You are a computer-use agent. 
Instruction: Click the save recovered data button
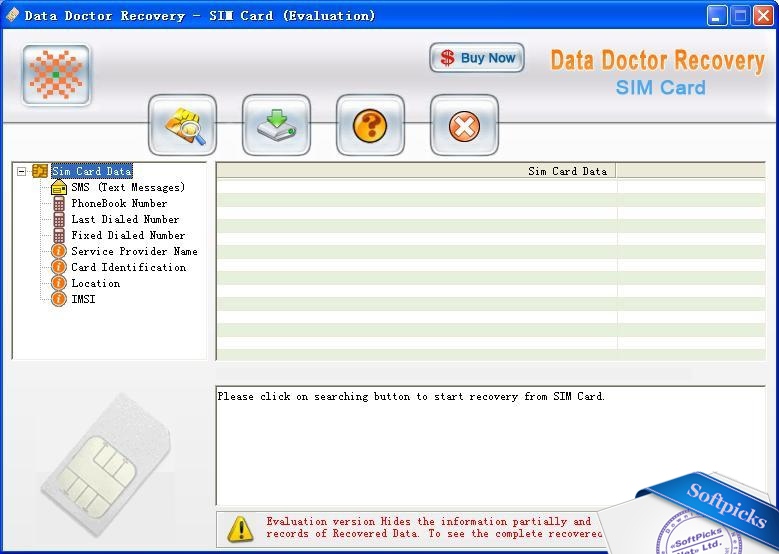click(276, 125)
